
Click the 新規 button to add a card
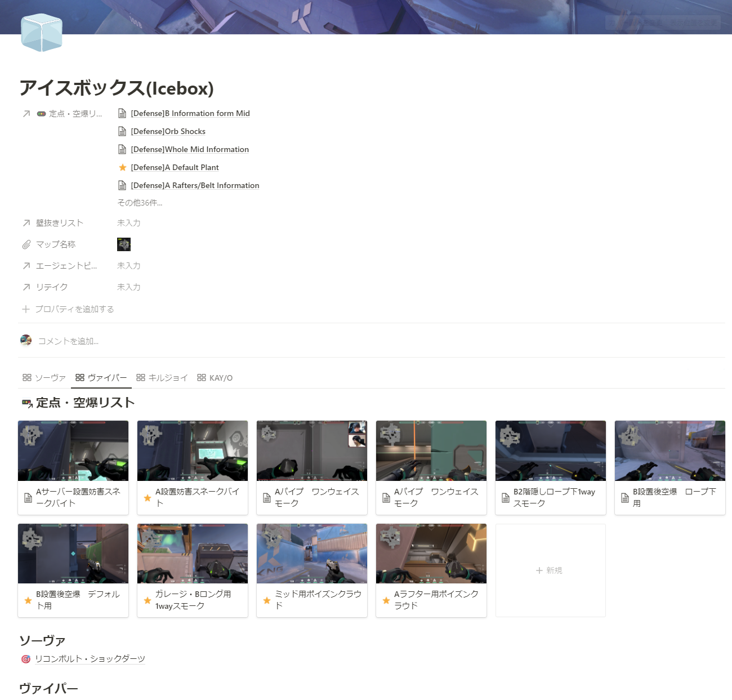[x=550, y=570]
